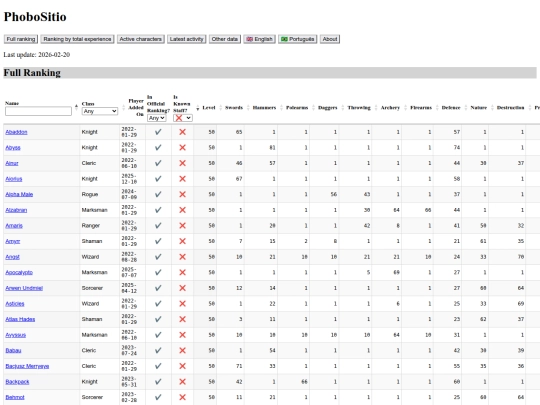The image size is (540, 405).
Task: Sort by Defence column header
Action: click(451, 108)
